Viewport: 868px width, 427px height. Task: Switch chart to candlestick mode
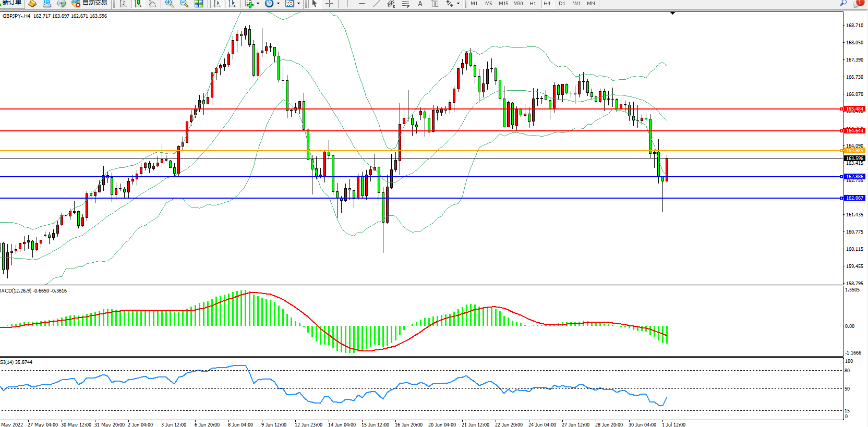(x=138, y=4)
